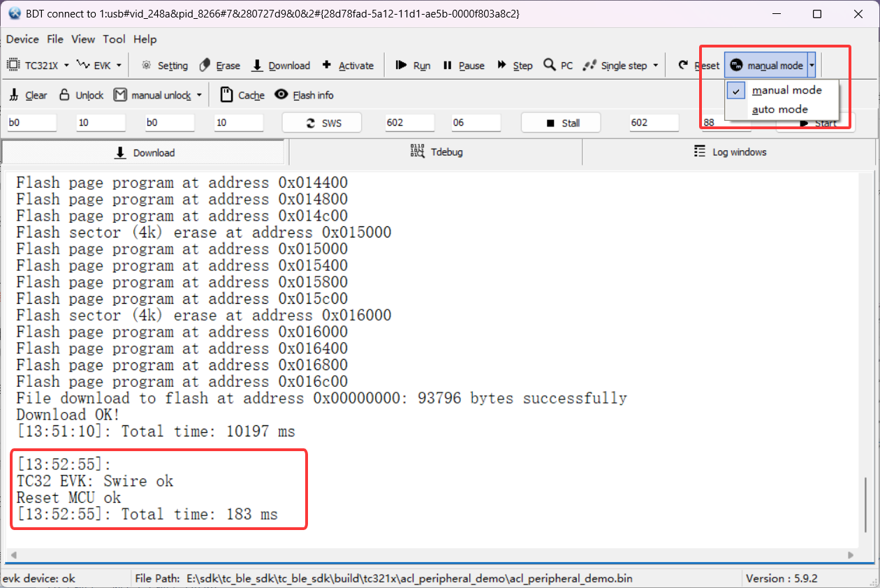Viewport: 880px width, 588px height.
Task: Click the Start button
Action: coord(816,123)
